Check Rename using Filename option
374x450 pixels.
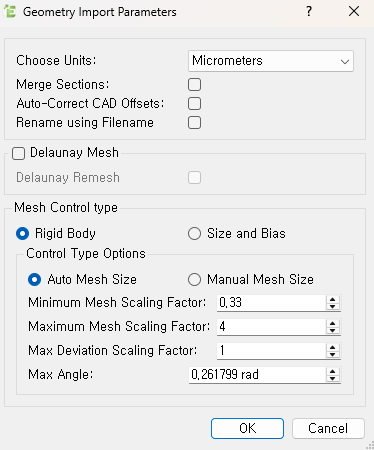coord(194,123)
